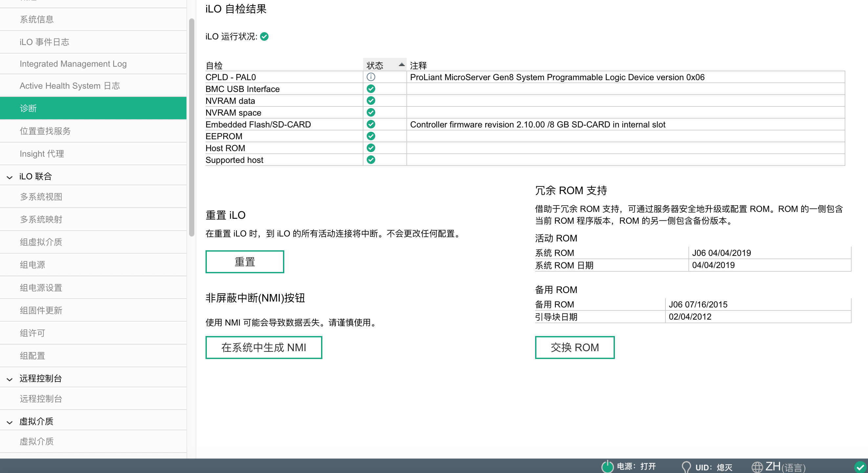Open 位置查找服务 page
868x473 pixels.
(93, 131)
